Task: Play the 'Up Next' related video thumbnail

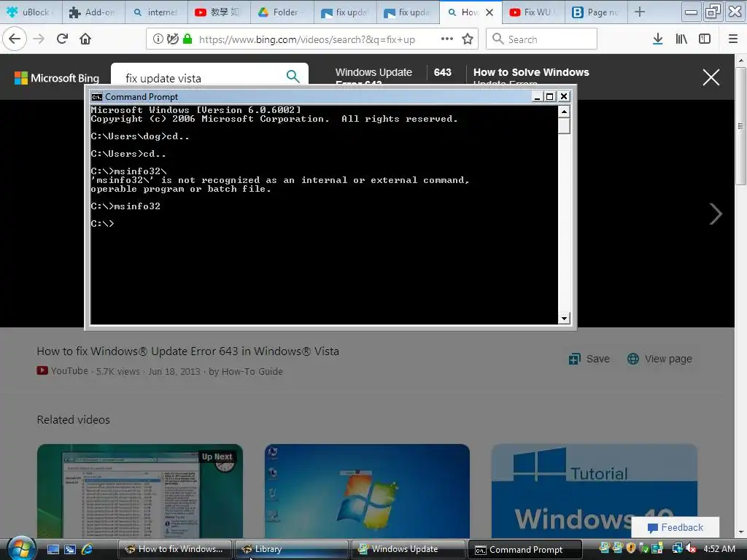Action: pyautogui.click(x=139, y=491)
